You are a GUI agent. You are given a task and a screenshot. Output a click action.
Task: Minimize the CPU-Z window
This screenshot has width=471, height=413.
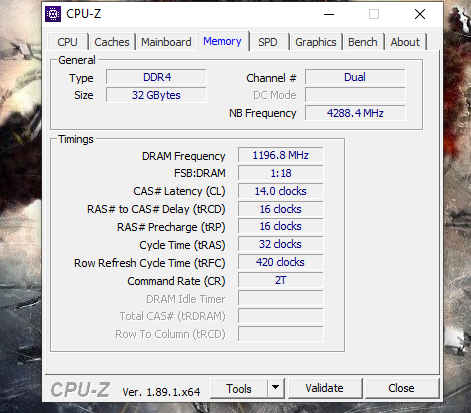[x=329, y=14]
